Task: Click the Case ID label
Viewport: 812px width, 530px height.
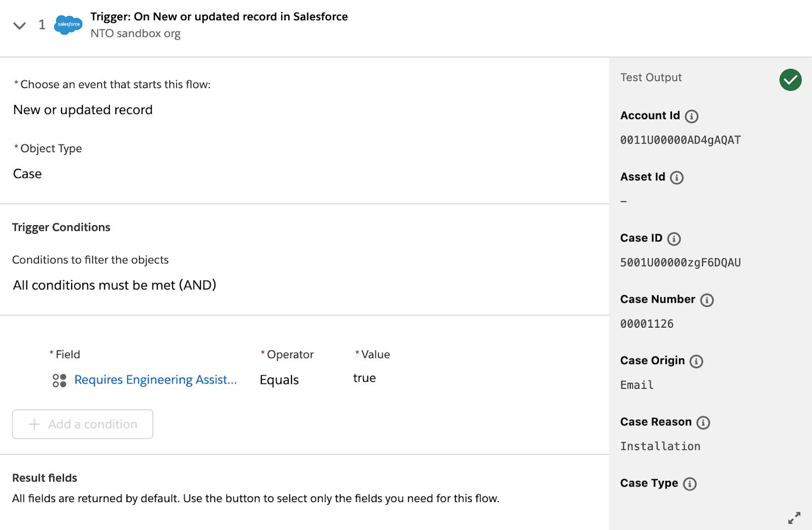Action: click(641, 238)
